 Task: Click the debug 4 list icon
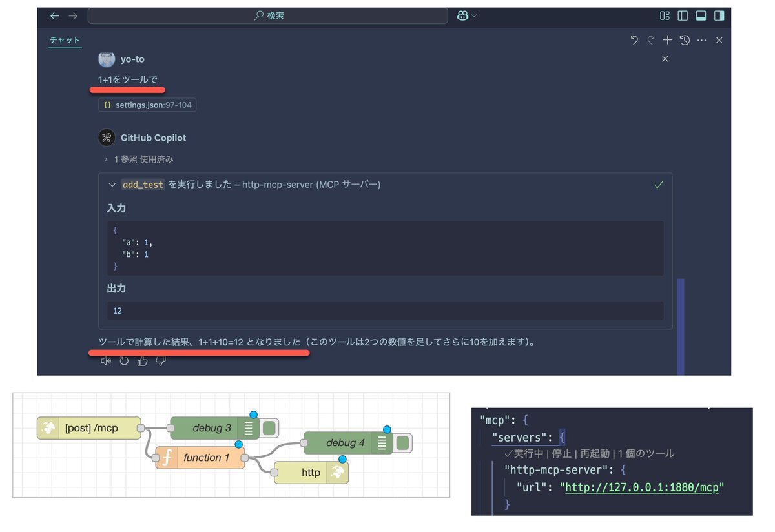pos(382,443)
